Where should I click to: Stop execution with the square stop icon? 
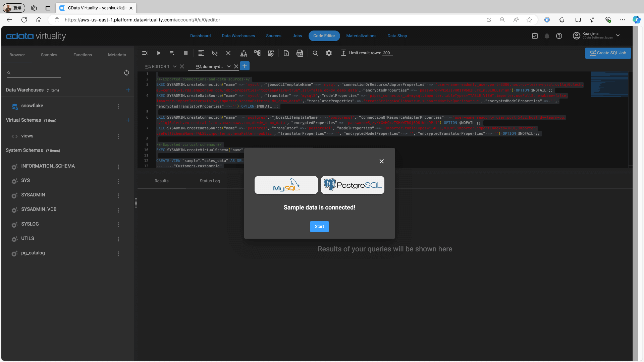coord(186,53)
